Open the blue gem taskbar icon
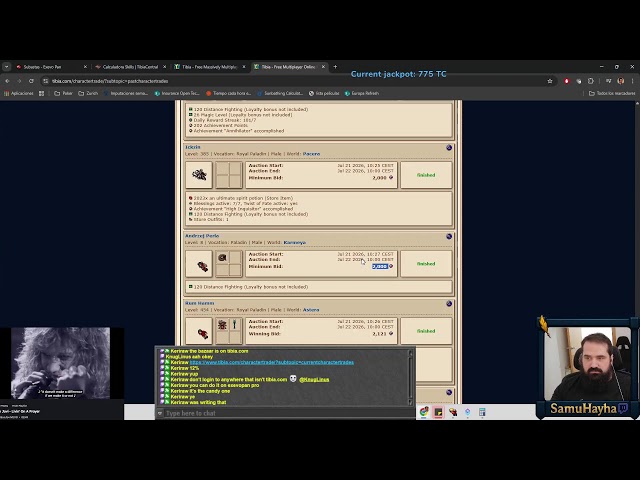This screenshot has width=640, height=480. pos(467,412)
